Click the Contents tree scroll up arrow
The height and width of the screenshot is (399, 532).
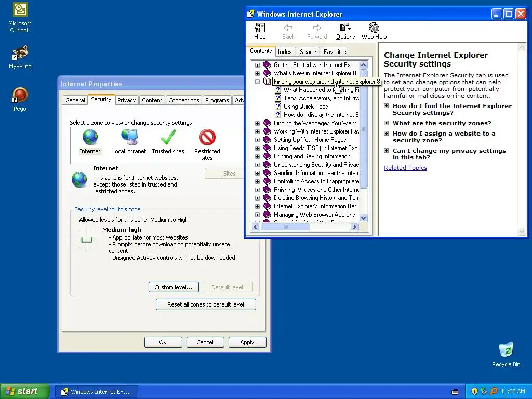click(363, 65)
